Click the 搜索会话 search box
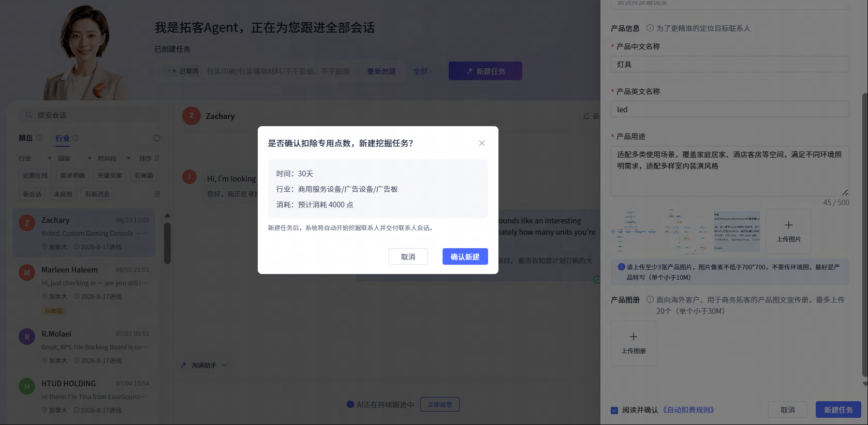This screenshot has height=425, width=868. coord(90,115)
